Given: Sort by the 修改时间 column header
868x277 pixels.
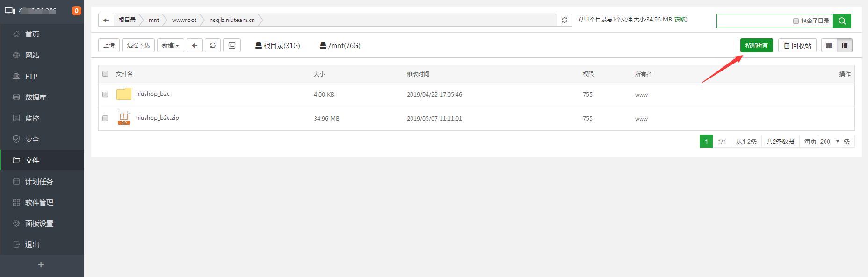Looking at the screenshot, I should (418, 74).
